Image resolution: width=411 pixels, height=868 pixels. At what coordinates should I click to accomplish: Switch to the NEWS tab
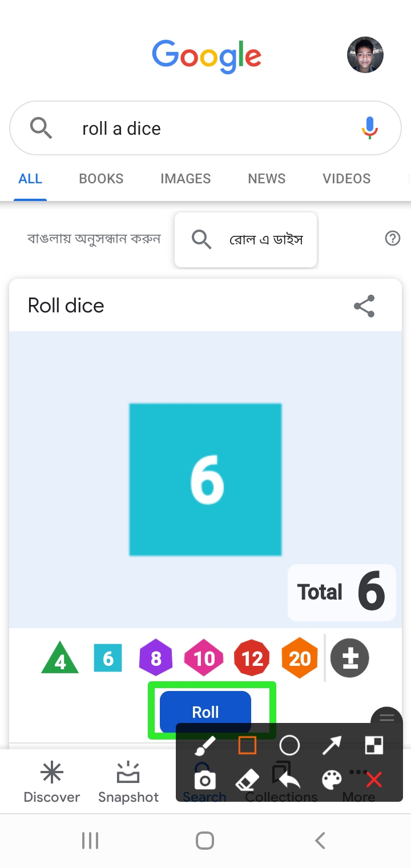[x=267, y=179]
